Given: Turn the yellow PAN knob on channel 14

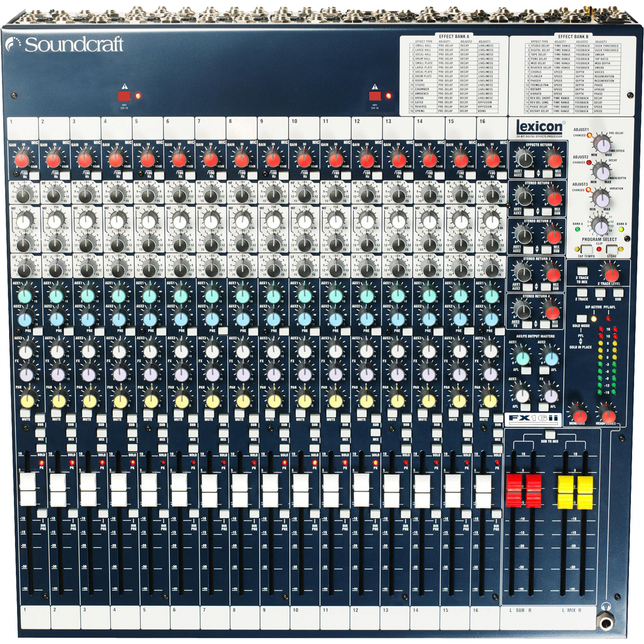Looking at the screenshot, I should 428,400.
